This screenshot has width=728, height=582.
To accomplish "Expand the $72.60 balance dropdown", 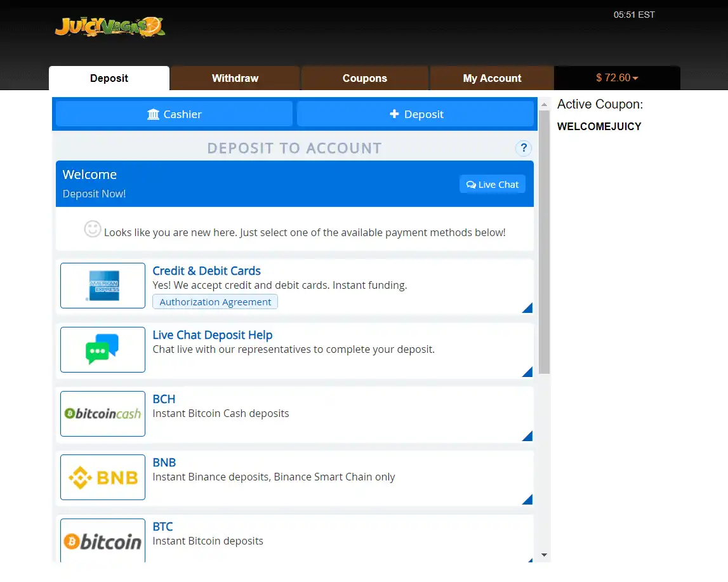I will click(x=617, y=78).
